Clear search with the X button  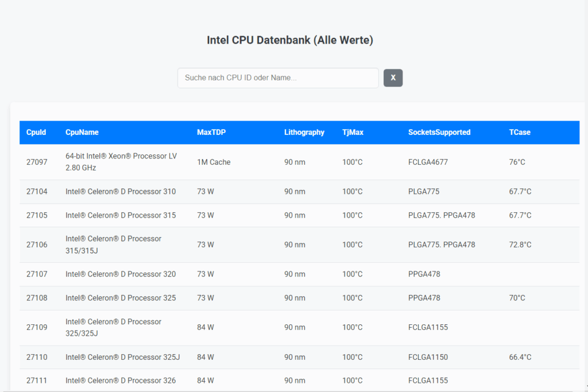coord(393,78)
